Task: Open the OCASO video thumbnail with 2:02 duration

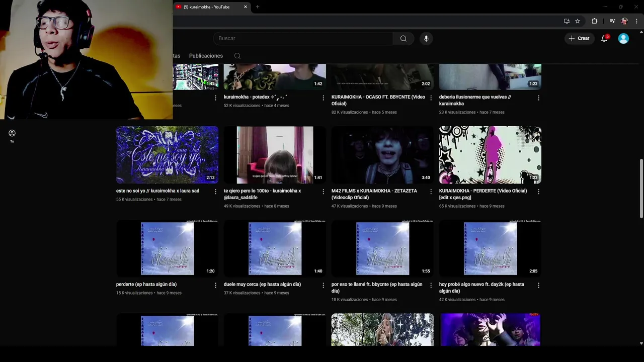Action: 382,76
